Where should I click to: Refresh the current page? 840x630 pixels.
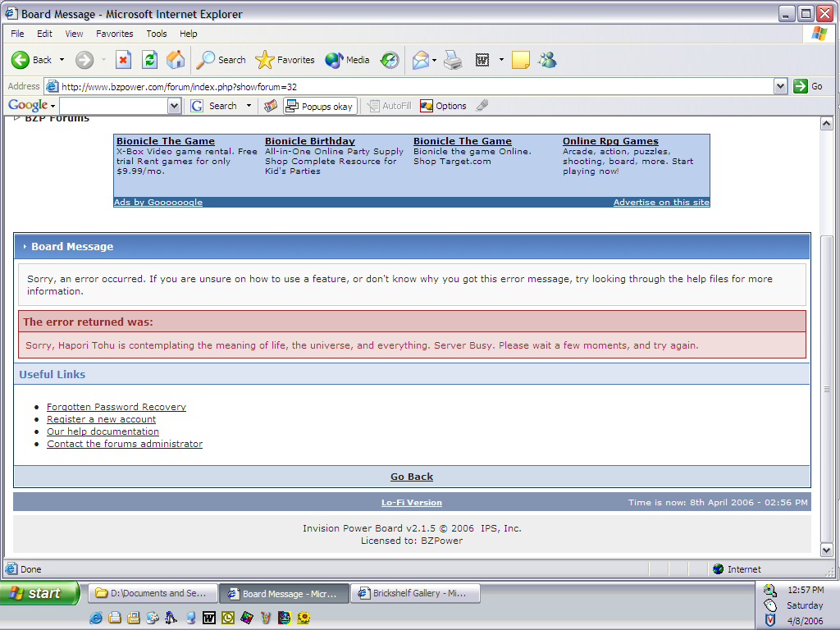point(148,60)
